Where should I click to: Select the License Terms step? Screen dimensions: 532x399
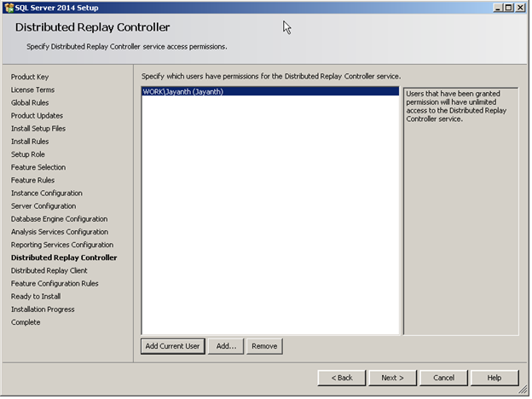point(32,90)
